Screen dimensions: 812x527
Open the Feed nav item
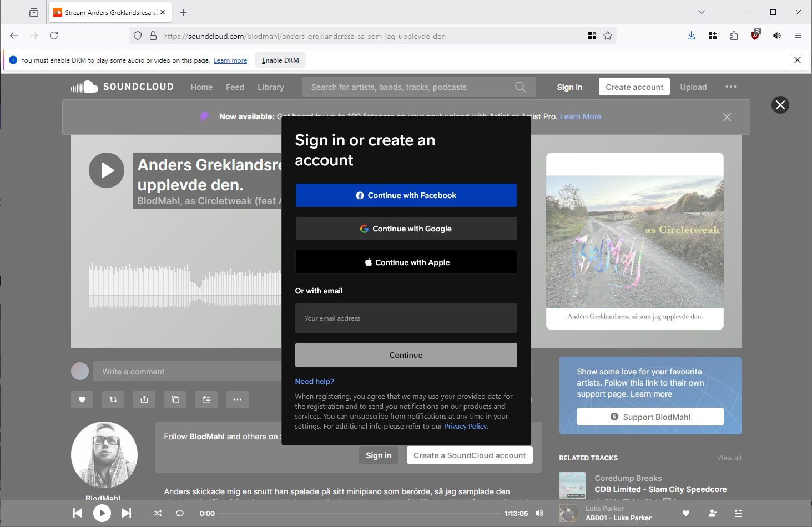click(235, 87)
